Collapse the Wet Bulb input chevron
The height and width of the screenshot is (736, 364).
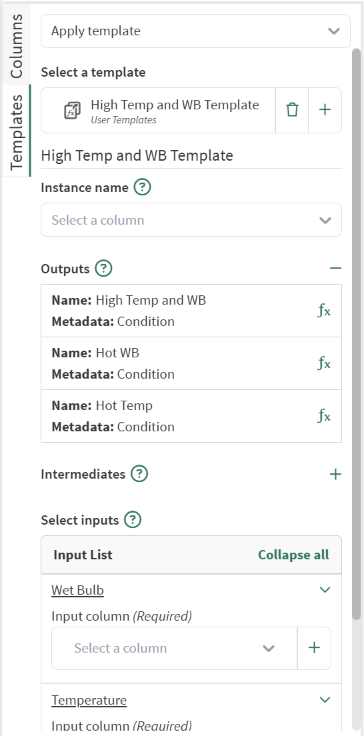[x=325, y=590]
